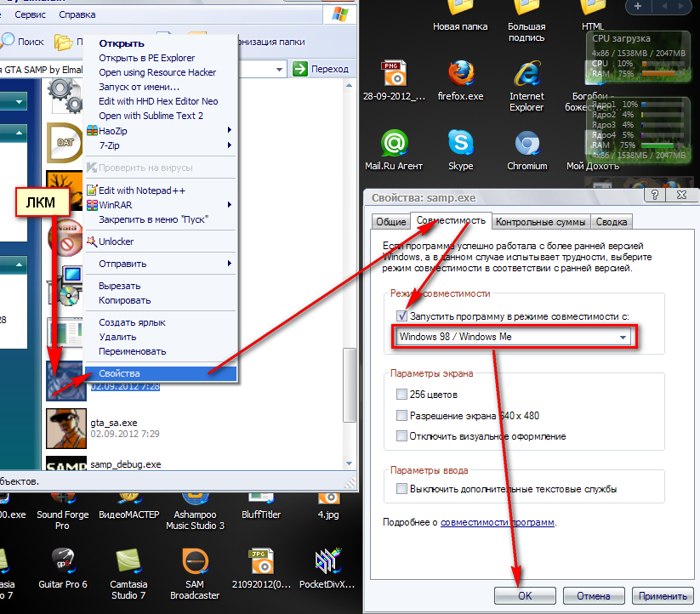The height and width of the screenshot is (614, 700).
Task: Confirm with the OK button
Action: coord(525,595)
